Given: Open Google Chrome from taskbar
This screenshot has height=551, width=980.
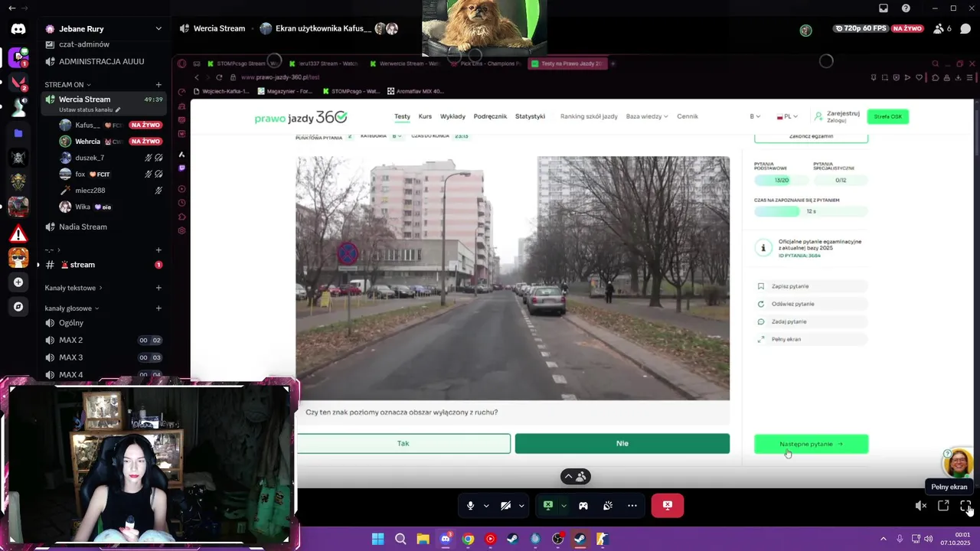Looking at the screenshot, I should (468, 539).
